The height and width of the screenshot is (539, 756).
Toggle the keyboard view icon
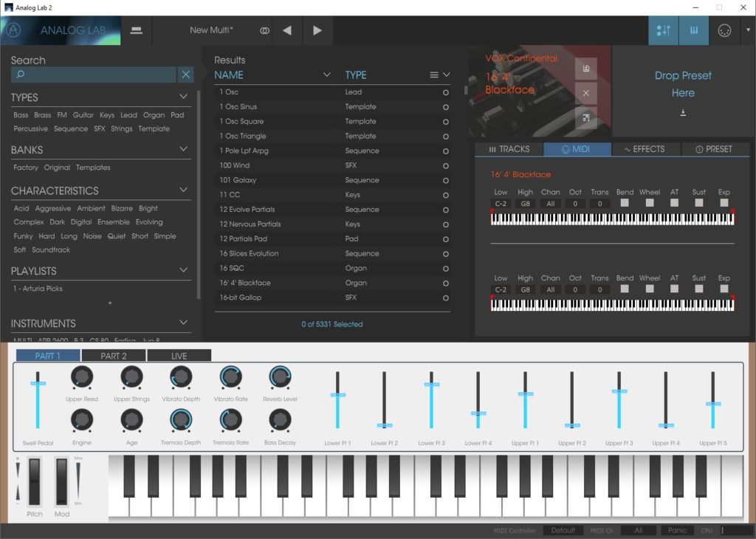coord(694,30)
